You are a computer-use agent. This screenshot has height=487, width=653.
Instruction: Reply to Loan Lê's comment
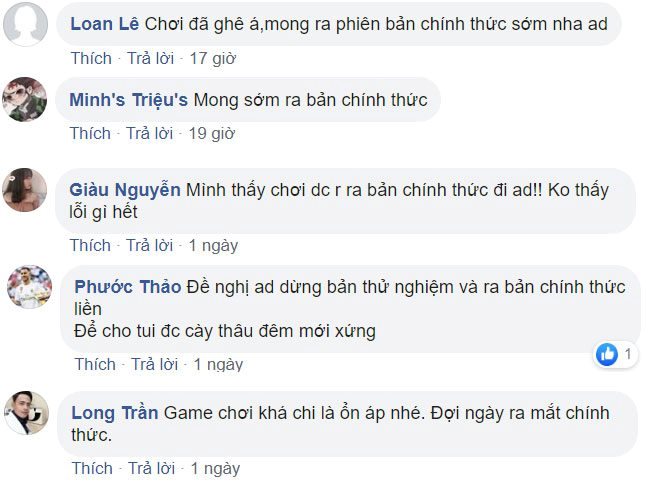pos(150,58)
